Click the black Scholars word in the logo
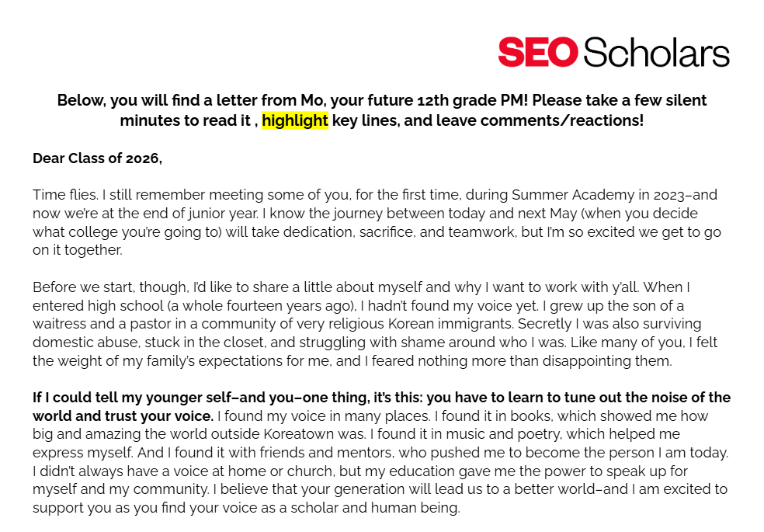The width and height of the screenshot is (764, 532). click(x=656, y=52)
